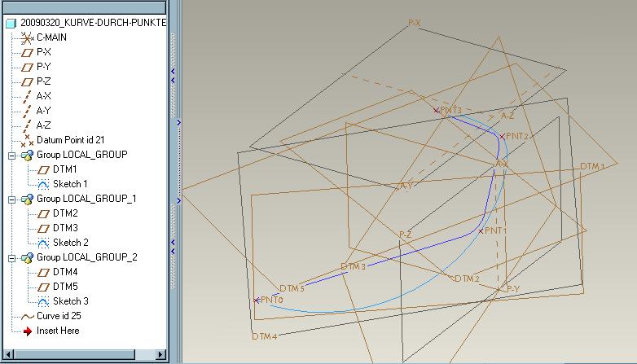Click the C-MAIN coordinate system icon
This screenshot has height=364, width=637.
coord(27,37)
